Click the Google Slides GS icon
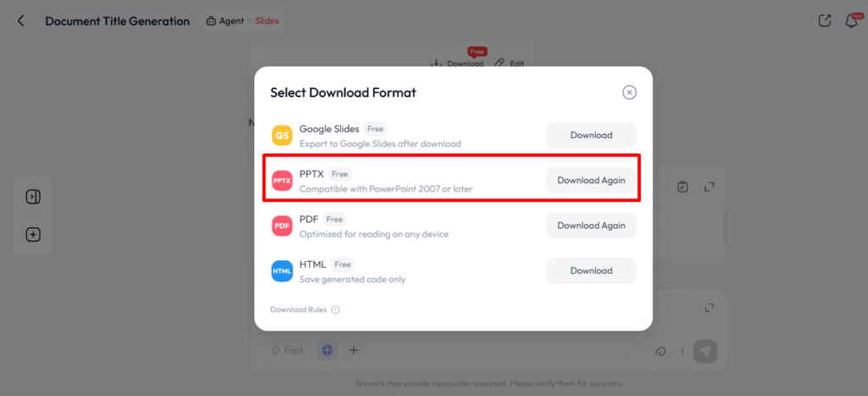Screen dimensions: 868x396 pos(282,136)
